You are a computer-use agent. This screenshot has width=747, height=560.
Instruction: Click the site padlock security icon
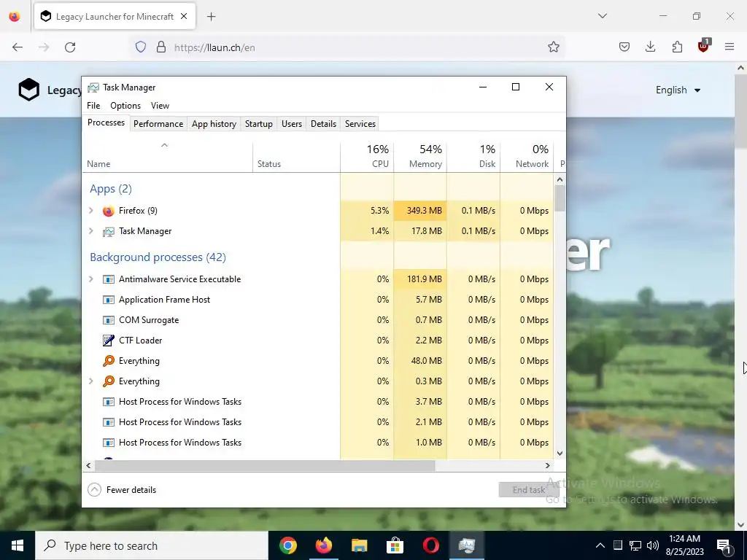point(161,47)
